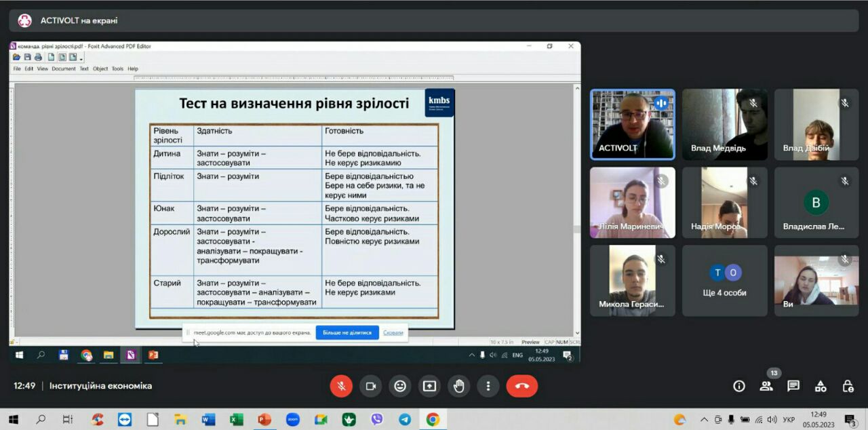
Task: Open the three-dot more options menu
Action: click(488, 386)
